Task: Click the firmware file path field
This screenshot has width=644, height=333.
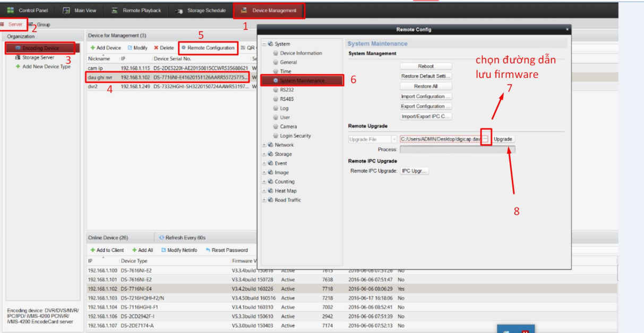Action: (440, 139)
